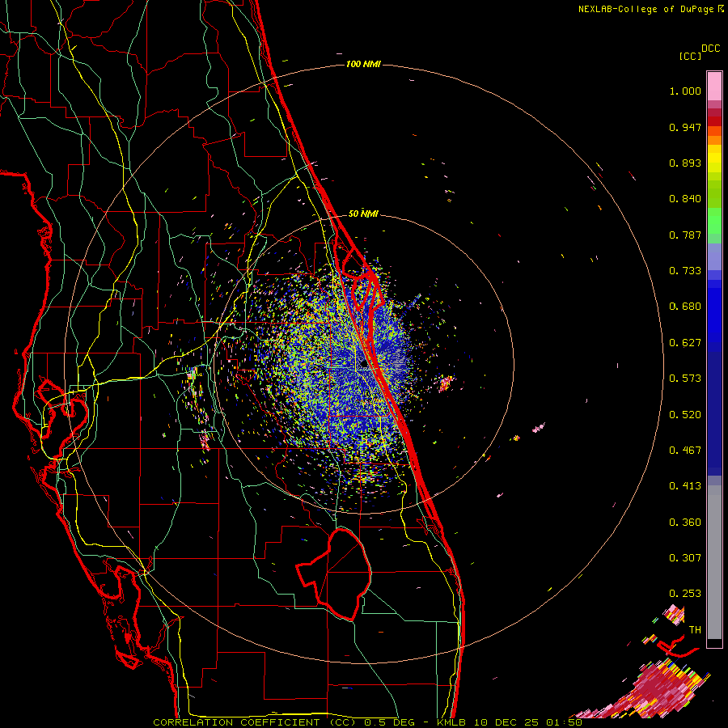728x728 pixels.
Task: Click the KMLB radar site marker at center
Action: (363, 365)
